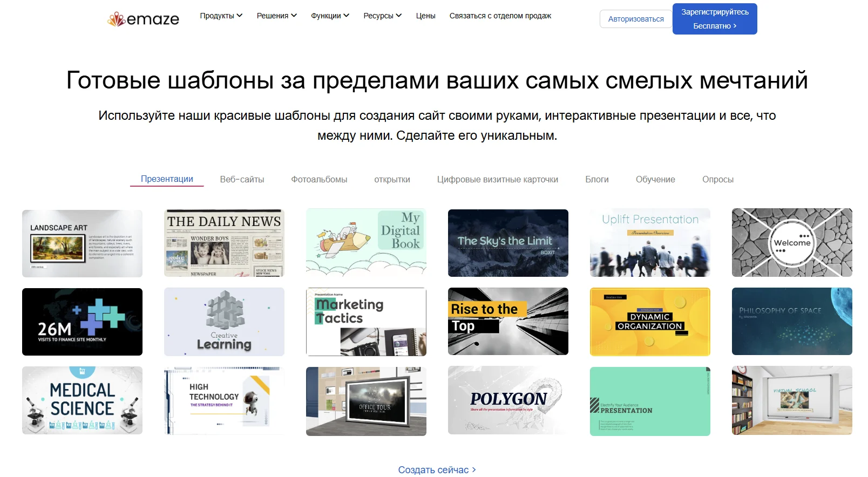Click the Авторизоваться button
This screenshot has height=477, width=868.
pyautogui.click(x=636, y=19)
